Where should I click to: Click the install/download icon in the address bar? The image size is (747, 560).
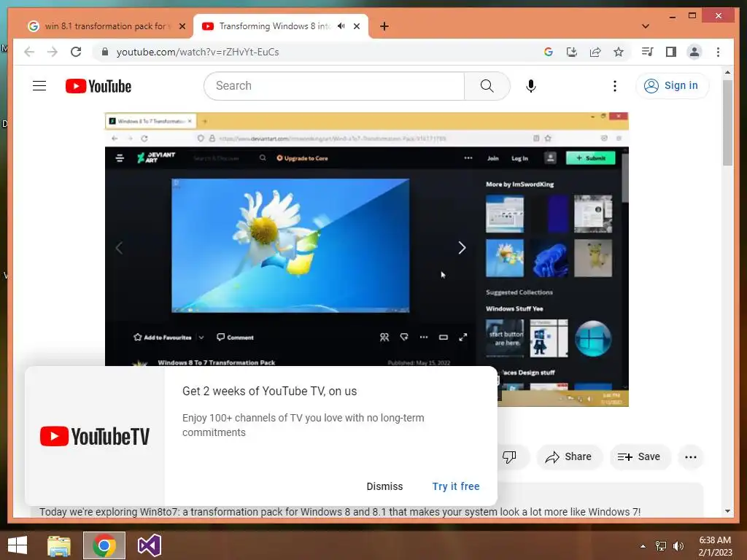pos(572,52)
